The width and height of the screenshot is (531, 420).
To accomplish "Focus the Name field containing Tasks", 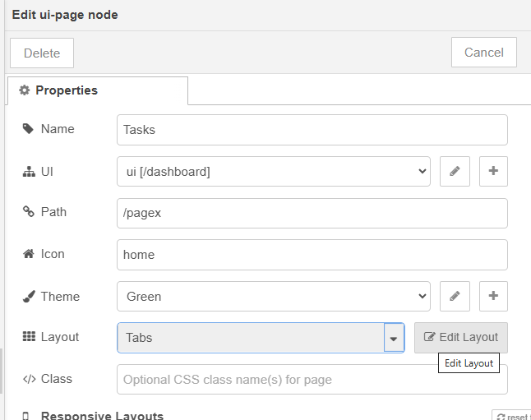I will pos(312,129).
